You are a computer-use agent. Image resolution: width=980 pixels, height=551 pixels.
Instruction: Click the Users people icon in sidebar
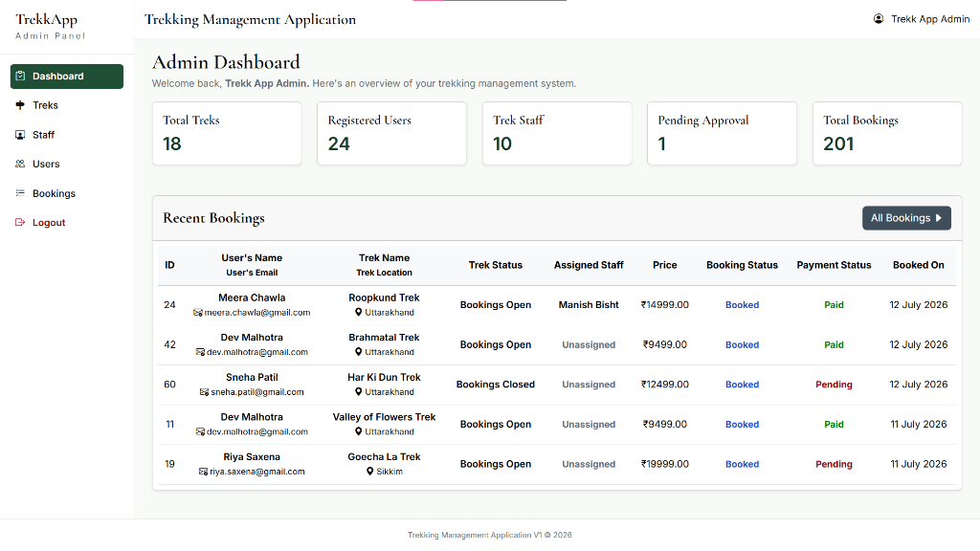(20, 164)
